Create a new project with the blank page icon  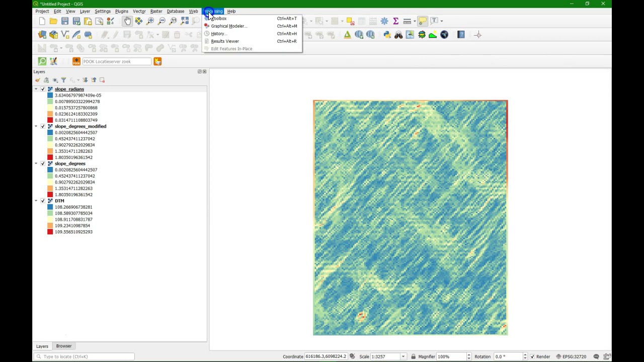click(x=42, y=21)
